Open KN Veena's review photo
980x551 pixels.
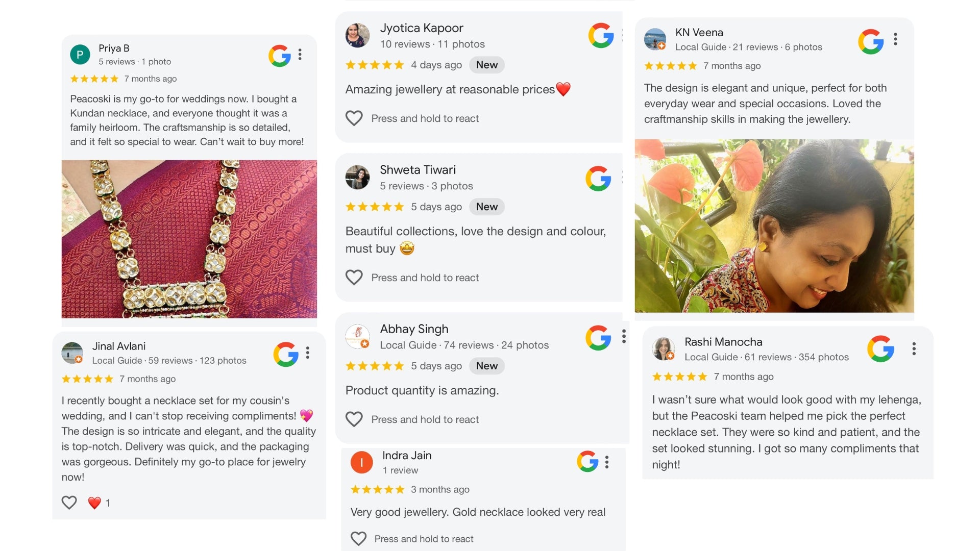(x=774, y=226)
